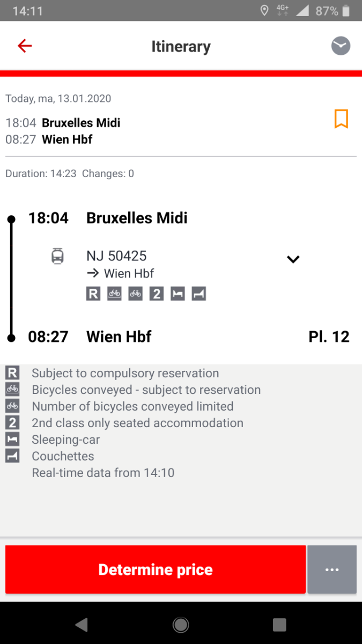The height and width of the screenshot is (644, 362).
Task: Toggle the orange bookmark for this trip
Action: pos(341,119)
